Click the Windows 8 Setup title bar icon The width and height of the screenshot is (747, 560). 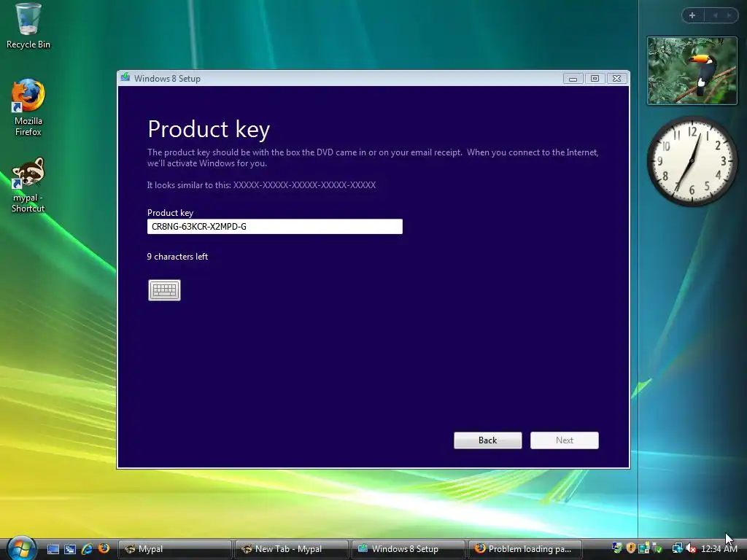(125, 77)
